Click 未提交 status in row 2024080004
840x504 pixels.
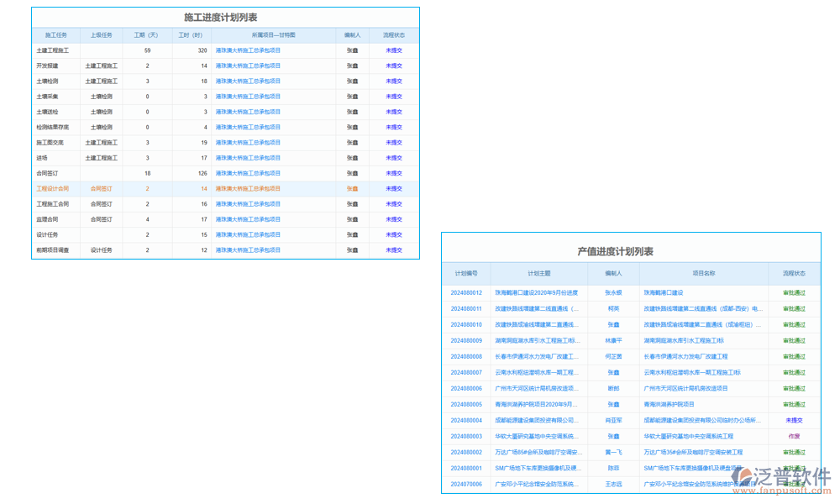[794, 421]
